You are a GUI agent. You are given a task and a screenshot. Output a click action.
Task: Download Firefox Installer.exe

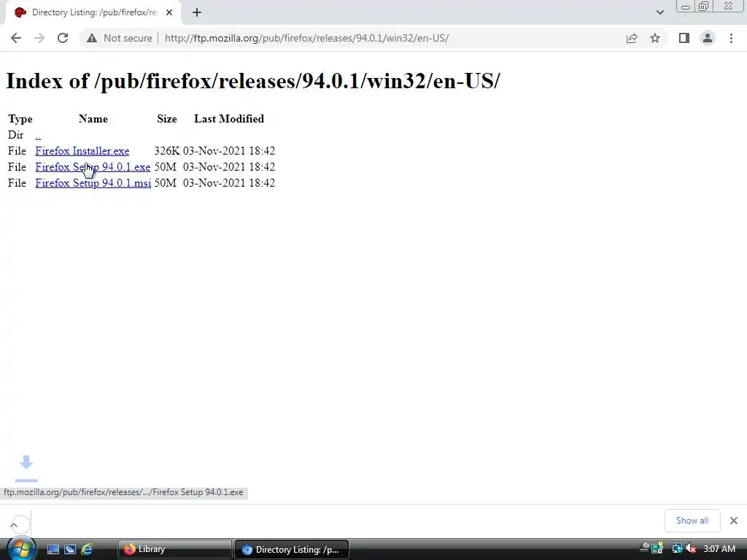[82, 151]
